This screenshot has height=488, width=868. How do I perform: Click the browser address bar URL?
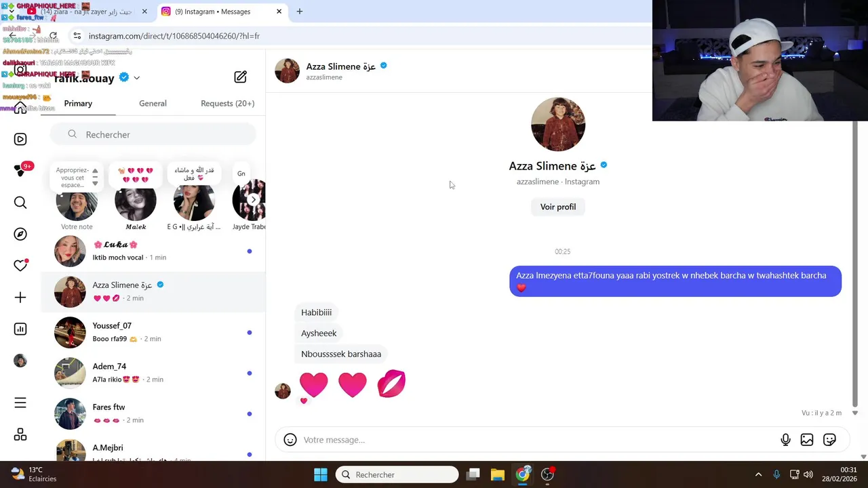click(x=174, y=36)
